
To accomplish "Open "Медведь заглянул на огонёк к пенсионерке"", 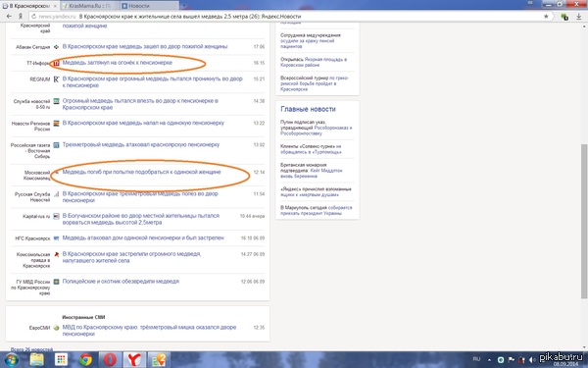I will (118, 63).
